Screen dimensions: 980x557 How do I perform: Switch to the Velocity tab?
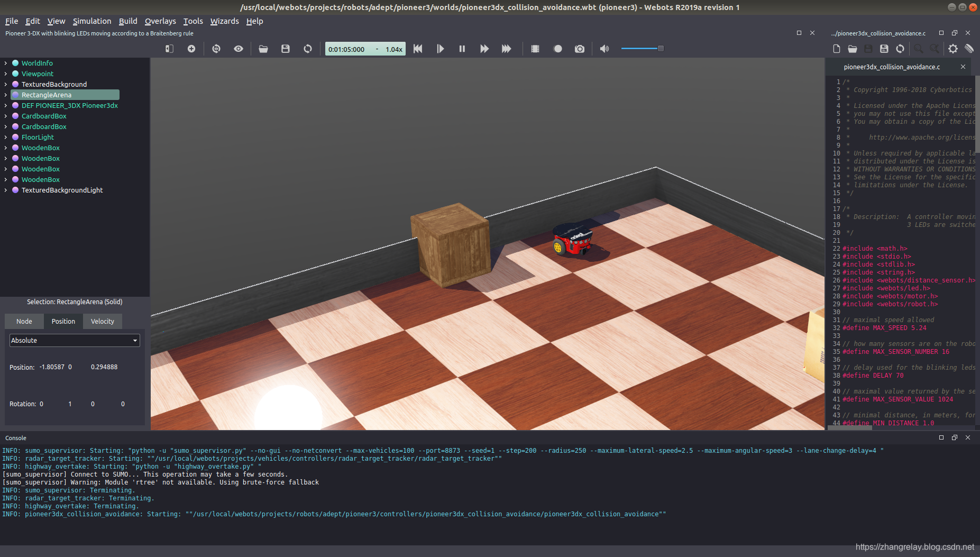point(103,321)
